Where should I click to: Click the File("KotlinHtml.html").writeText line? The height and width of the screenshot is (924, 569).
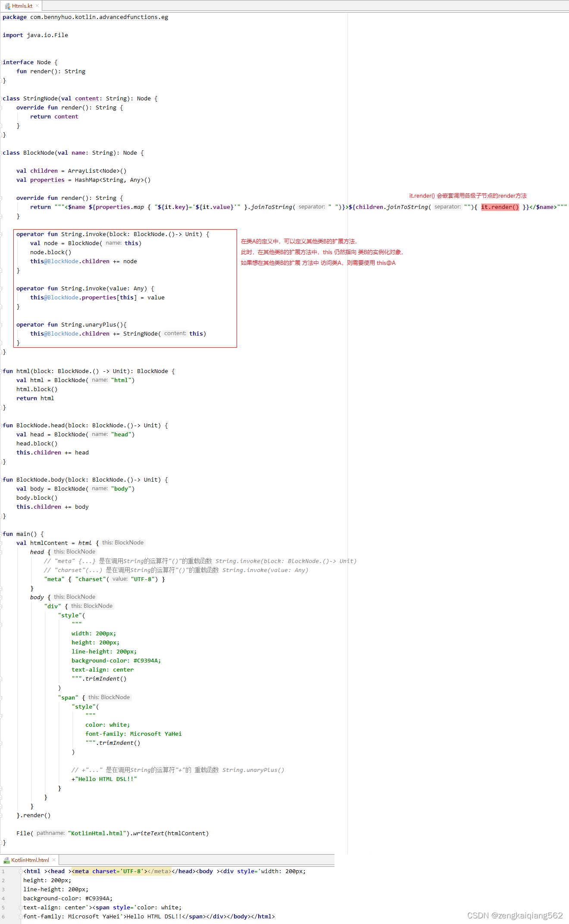(x=113, y=834)
